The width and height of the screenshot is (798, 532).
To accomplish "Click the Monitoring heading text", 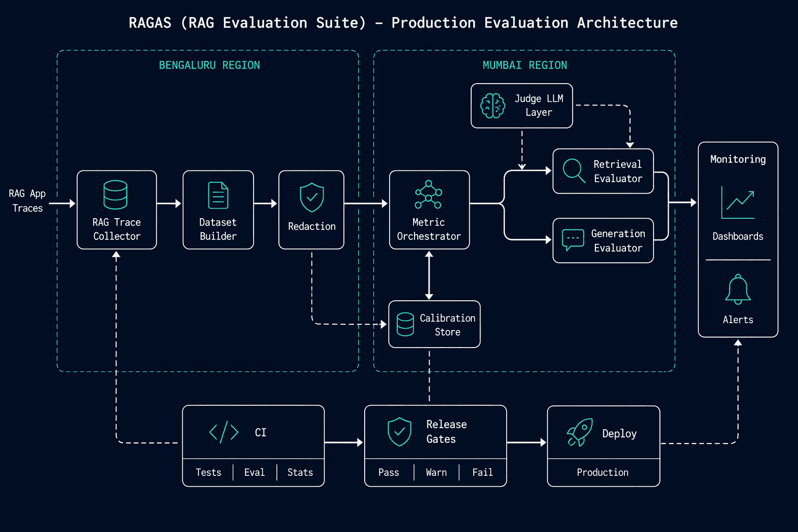I will (738, 159).
